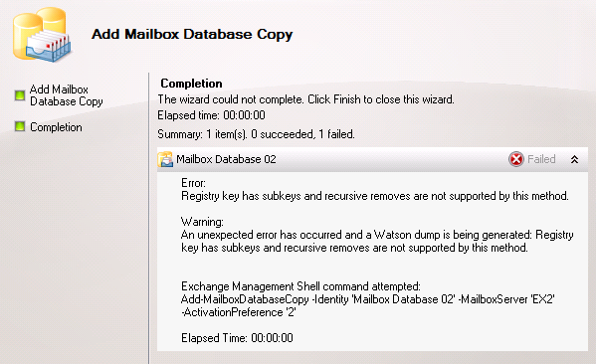Click the wizard could not complete message

306,99
